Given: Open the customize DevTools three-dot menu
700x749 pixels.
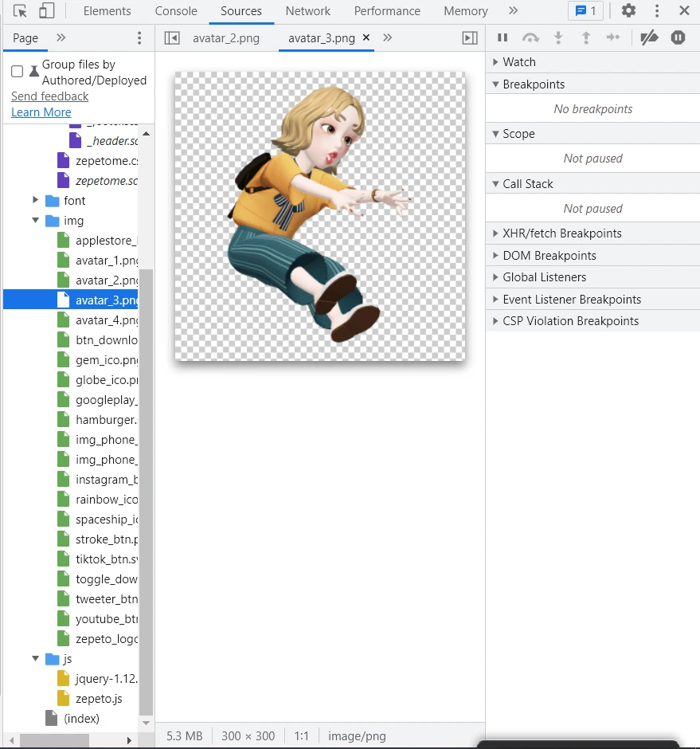Looking at the screenshot, I should click(x=657, y=10).
